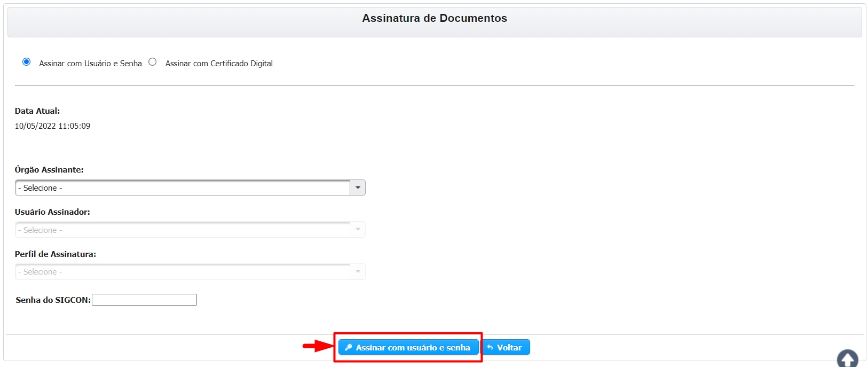Expand the Usuário Assinador dropdown arrow

pos(358,230)
